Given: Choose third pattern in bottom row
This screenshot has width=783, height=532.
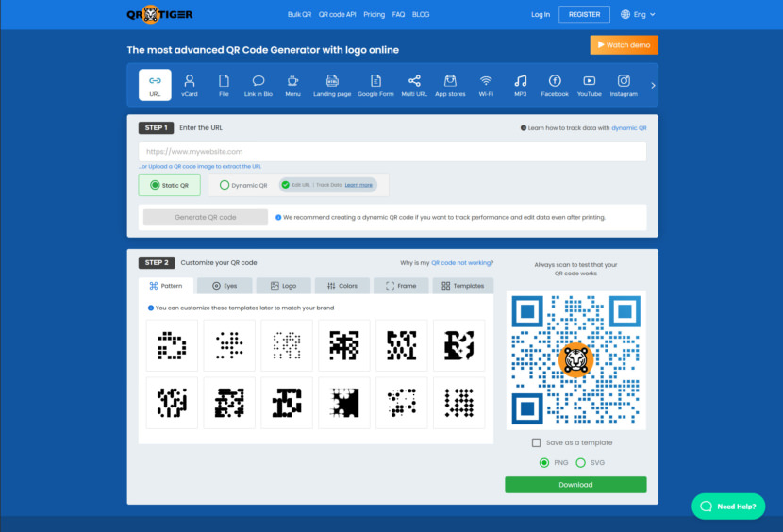Looking at the screenshot, I should 287,403.
